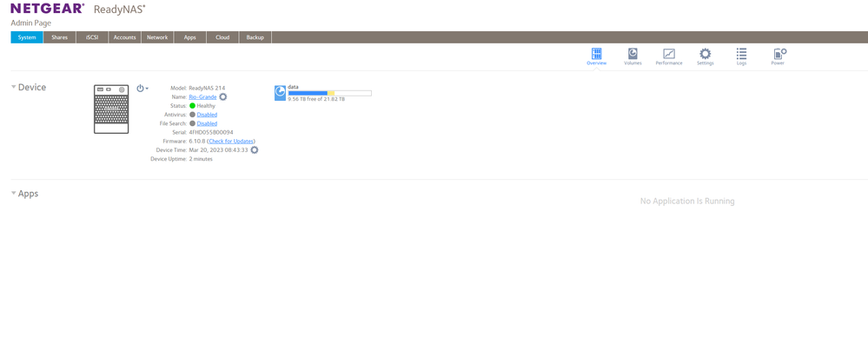The image size is (868, 357).
Task: Collapse the Device section
Action: (x=14, y=87)
